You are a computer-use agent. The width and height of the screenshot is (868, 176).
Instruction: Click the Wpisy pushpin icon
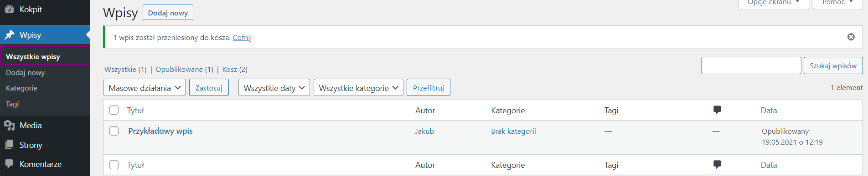(x=9, y=35)
